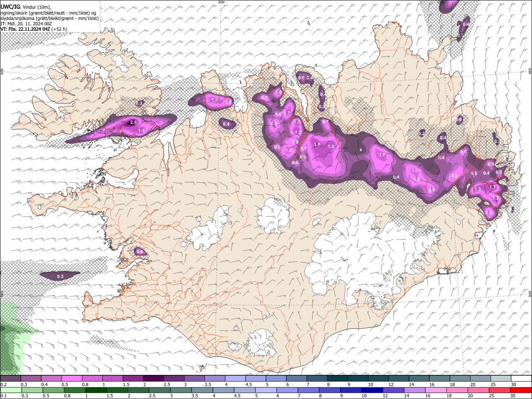Pick the lower-row swatch labeled 25
Viewport: 532px width, 399px height.
[x=499, y=390]
